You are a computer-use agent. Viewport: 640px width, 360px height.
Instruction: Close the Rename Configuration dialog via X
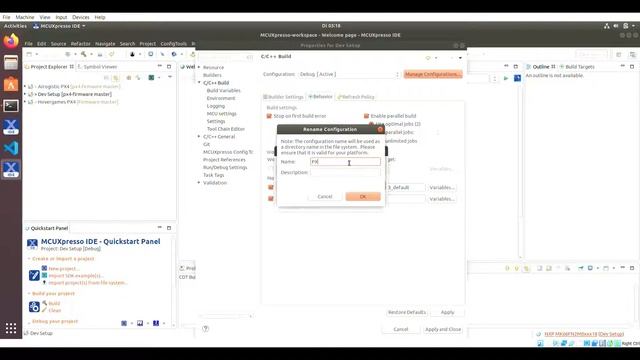coord(380,129)
